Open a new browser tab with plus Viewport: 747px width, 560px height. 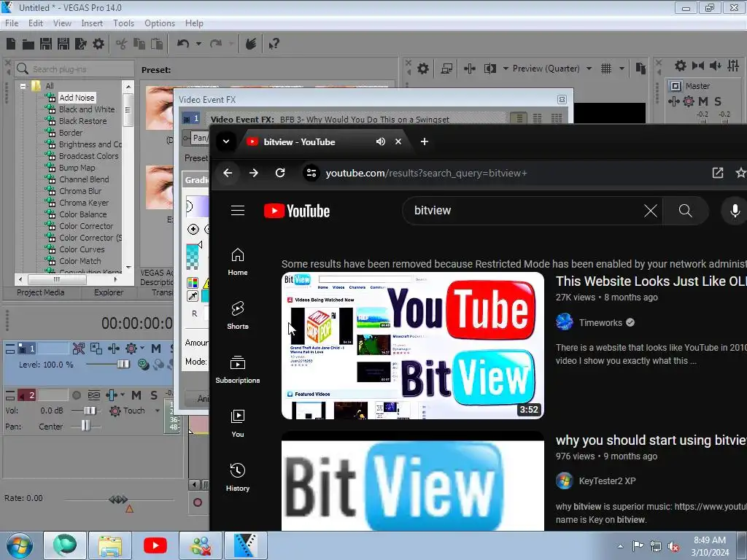point(425,141)
